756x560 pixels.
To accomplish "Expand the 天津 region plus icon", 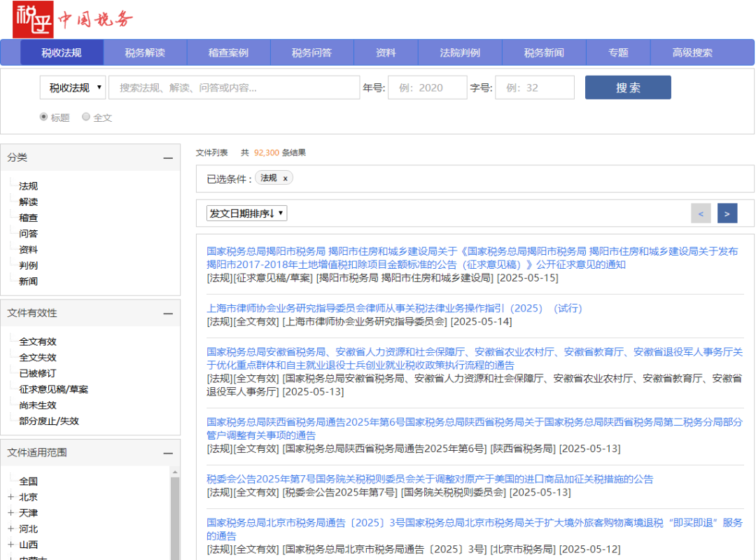I will (x=10, y=512).
